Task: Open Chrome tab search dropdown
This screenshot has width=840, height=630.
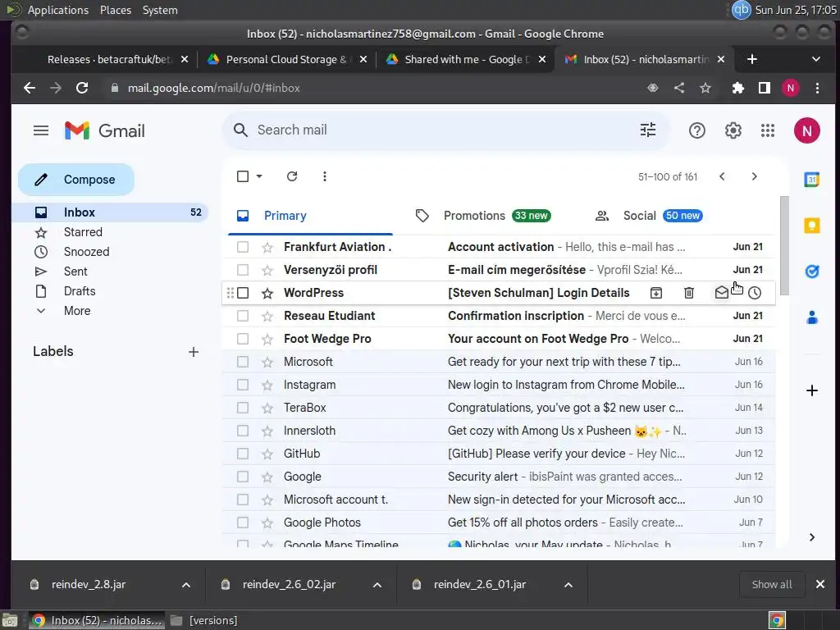Action: tap(816, 59)
